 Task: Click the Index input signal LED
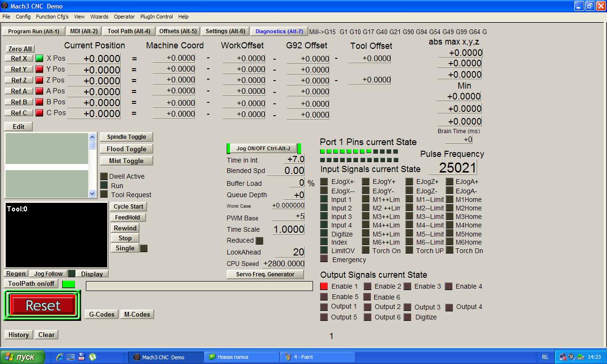[x=324, y=242]
